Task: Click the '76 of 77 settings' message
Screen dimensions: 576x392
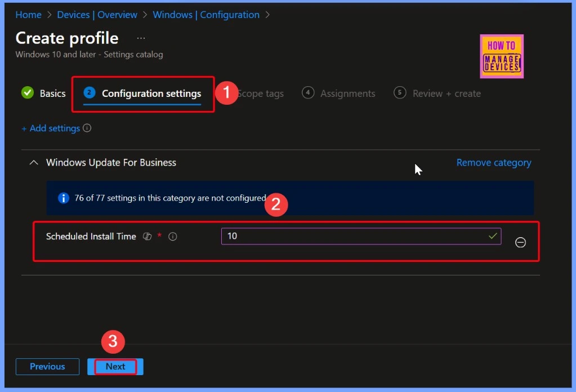Action: (x=170, y=198)
